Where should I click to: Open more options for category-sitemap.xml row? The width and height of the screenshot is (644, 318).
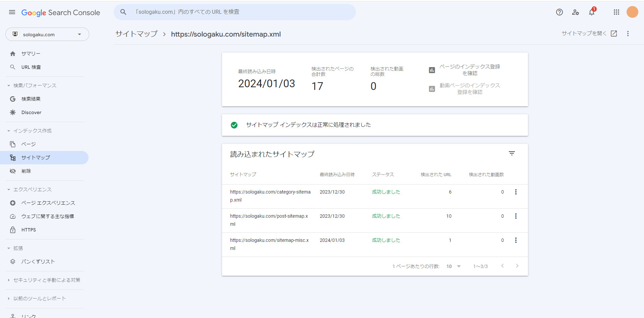click(516, 192)
